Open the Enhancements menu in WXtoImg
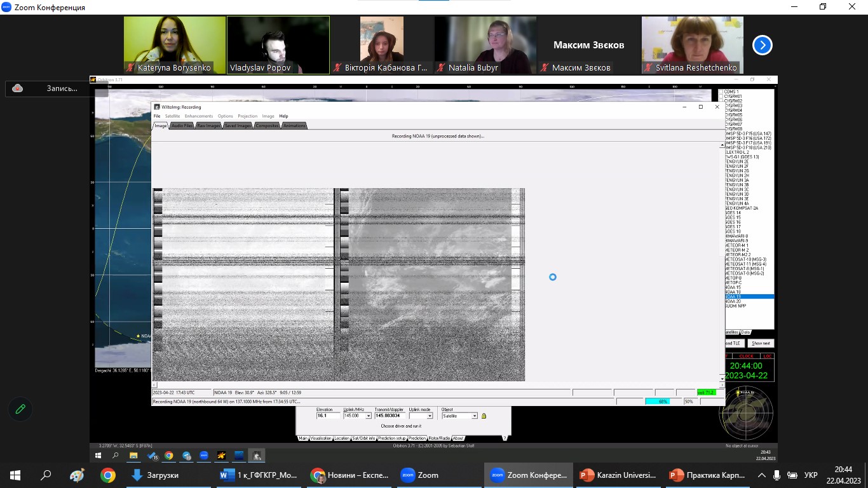Viewport: 868px width, 488px height. pyautogui.click(x=199, y=116)
